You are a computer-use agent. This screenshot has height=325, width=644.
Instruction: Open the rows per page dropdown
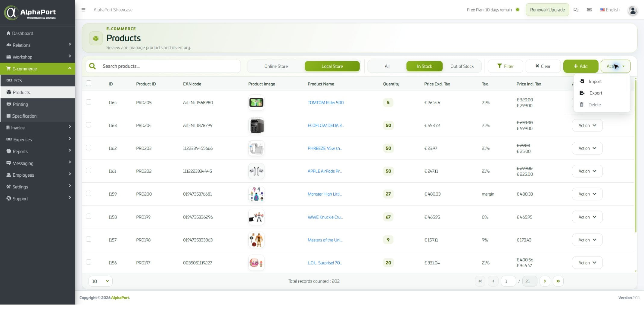(101, 281)
